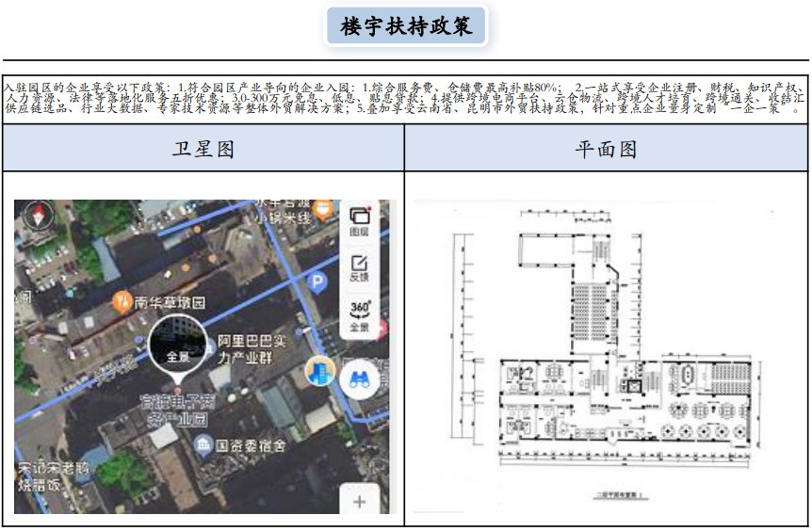812x531 pixels.
Task: Click the 反馈 feedback icon on map
Action: point(360,268)
